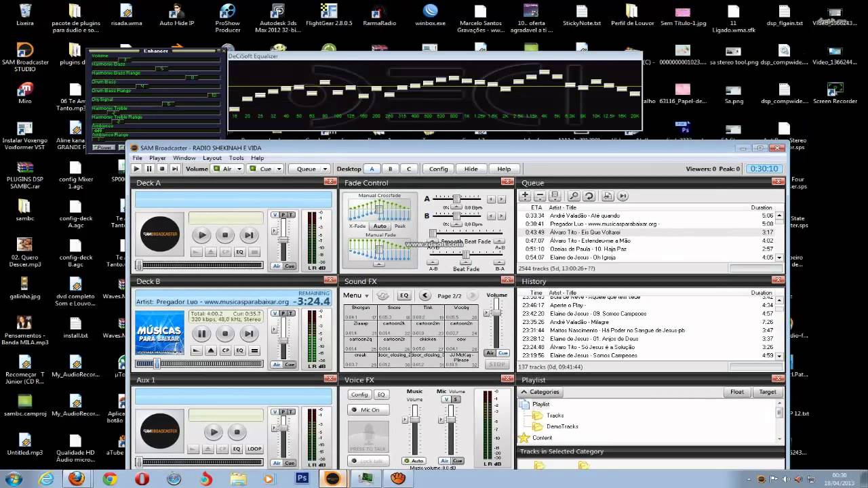Click the Playlist Float button
The image size is (868, 488).
coord(736,392)
